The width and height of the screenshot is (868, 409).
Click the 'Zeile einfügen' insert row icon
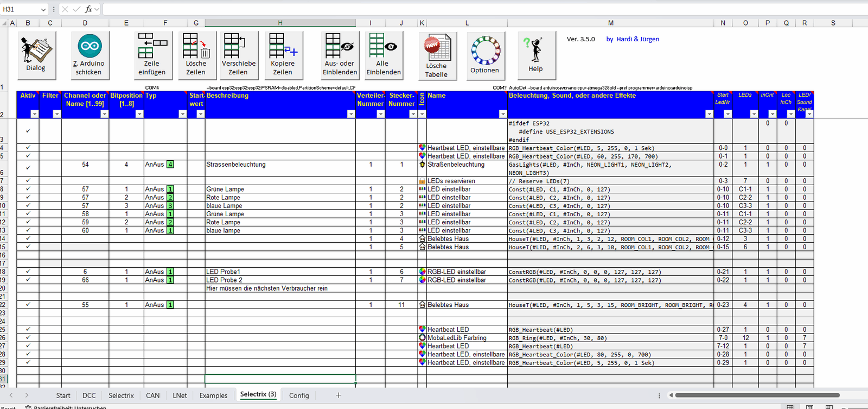coord(152,54)
